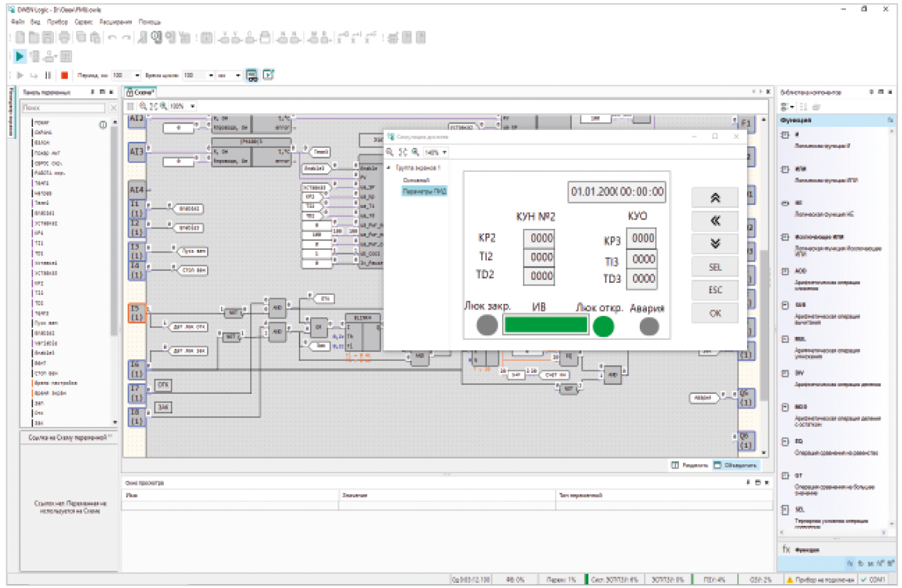Click the KP3 value field
902x588 pixels.
(642, 238)
